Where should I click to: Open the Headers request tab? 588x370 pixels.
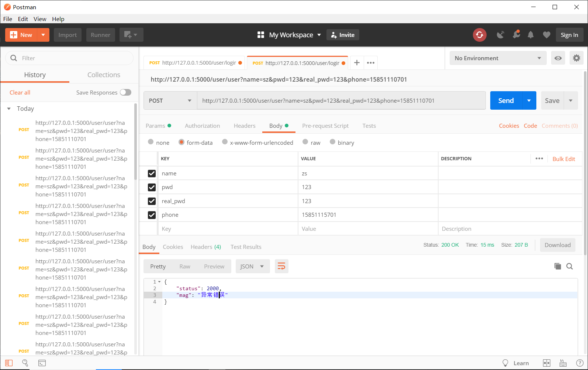(245, 126)
